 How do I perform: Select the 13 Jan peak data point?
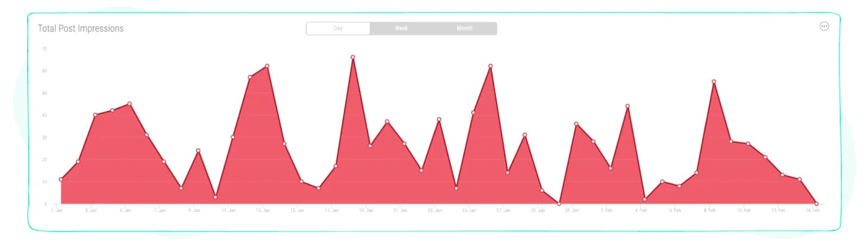pos(267,66)
